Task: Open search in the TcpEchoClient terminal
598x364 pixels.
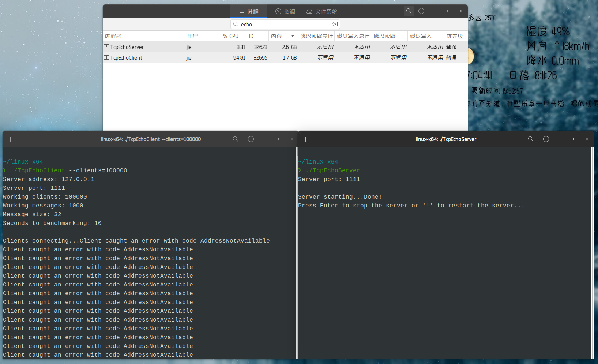Action: [236, 139]
